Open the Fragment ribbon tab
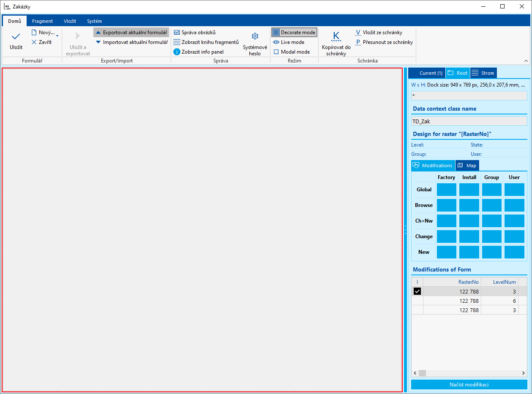Image resolution: width=532 pixels, height=394 pixels. point(43,21)
